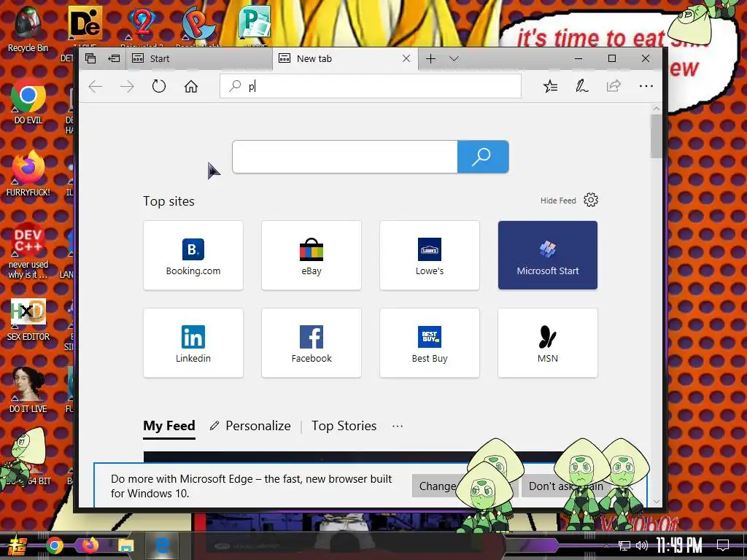Click the 11:49 PM taskbar clock
The image size is (747, 560).
679,545
